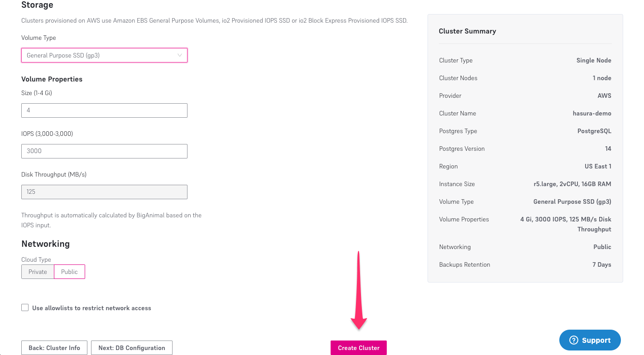Select Public cloud type
644x355 pixels.
69,272
